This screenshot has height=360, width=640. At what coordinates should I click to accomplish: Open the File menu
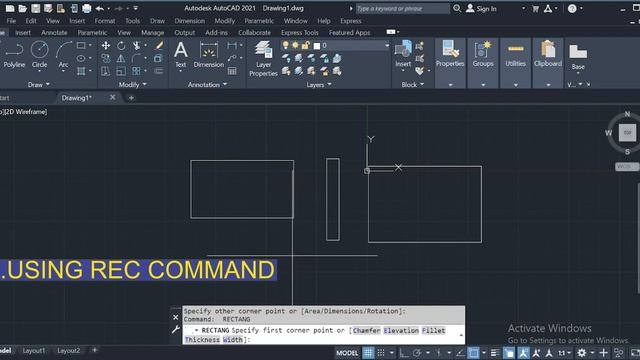coord(11,21)
